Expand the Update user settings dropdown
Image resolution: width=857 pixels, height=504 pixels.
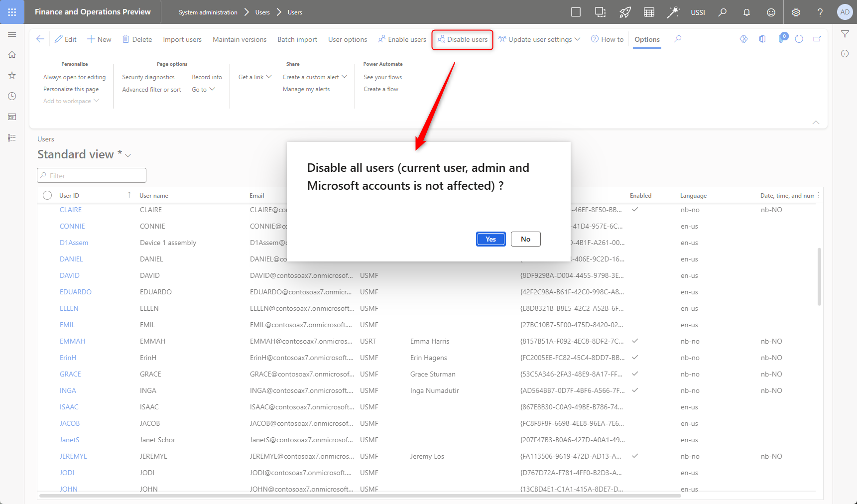[x=539, y=39]
